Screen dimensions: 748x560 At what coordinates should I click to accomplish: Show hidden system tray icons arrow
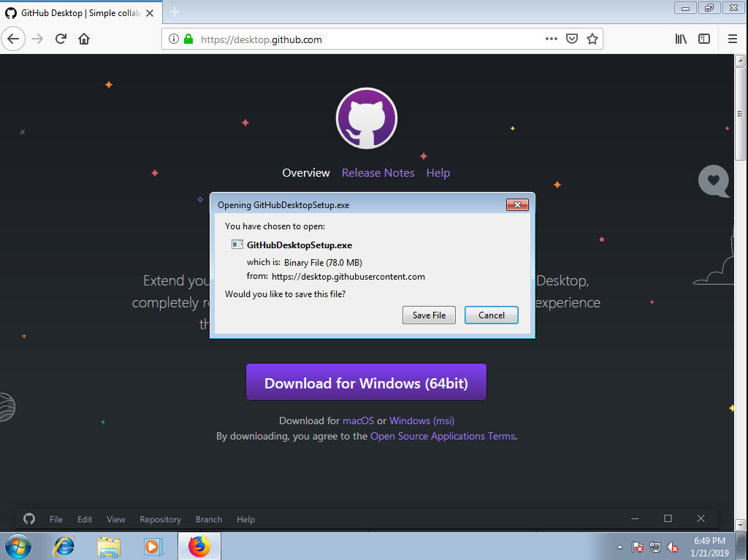(x=619, y=547)
